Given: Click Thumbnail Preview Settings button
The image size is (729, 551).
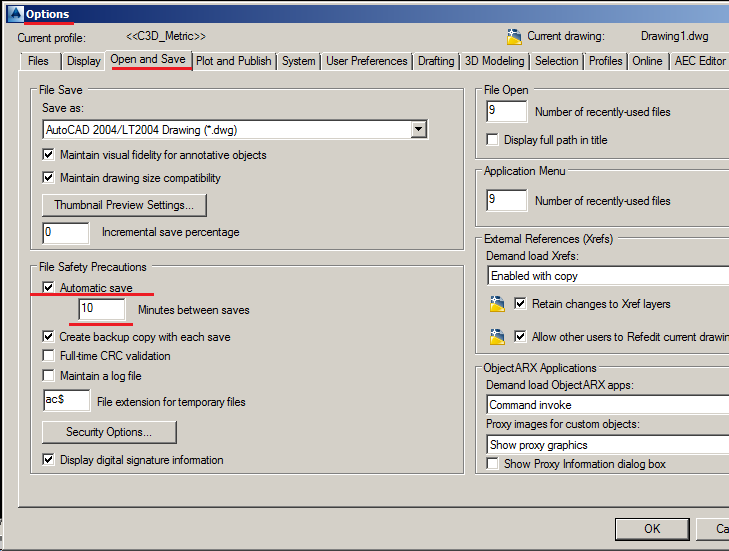Looking at the screenshot, I should [124, 205].
